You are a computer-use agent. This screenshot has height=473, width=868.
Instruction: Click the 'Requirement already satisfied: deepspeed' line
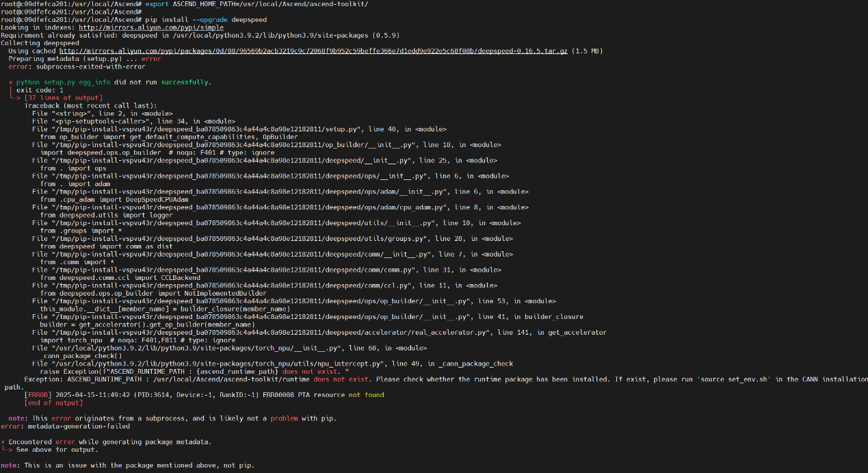point(200,35)
